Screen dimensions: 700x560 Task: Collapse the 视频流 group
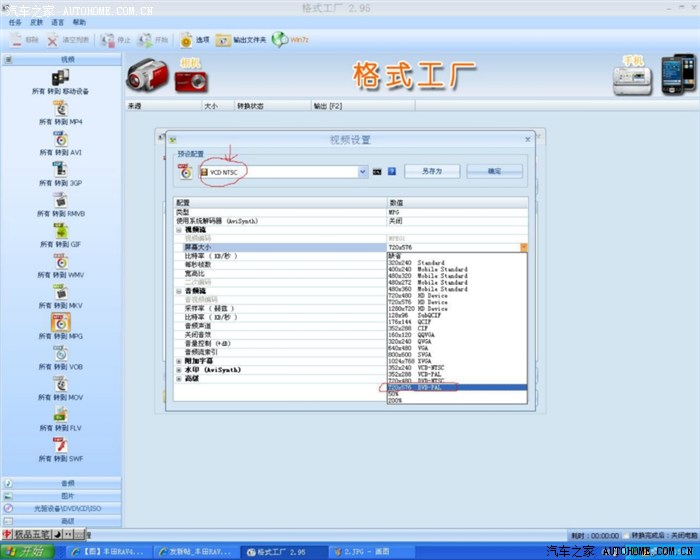pyautogui.click(x=179, y=230)
